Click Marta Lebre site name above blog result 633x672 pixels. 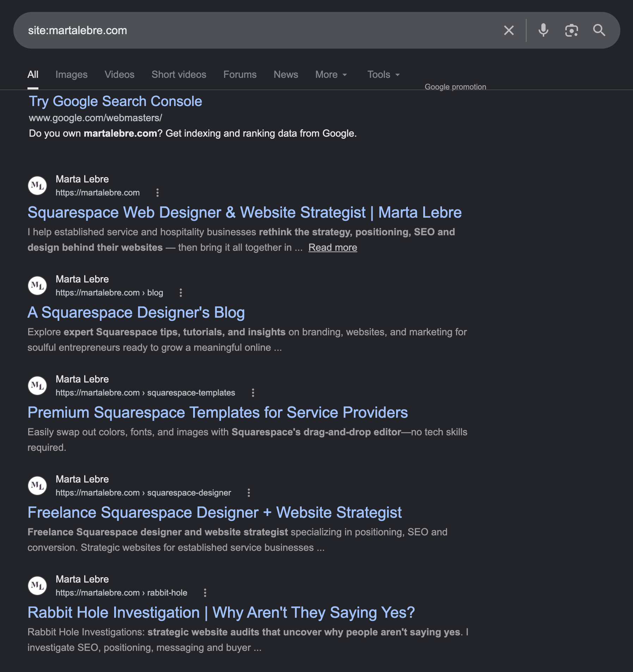82,279
